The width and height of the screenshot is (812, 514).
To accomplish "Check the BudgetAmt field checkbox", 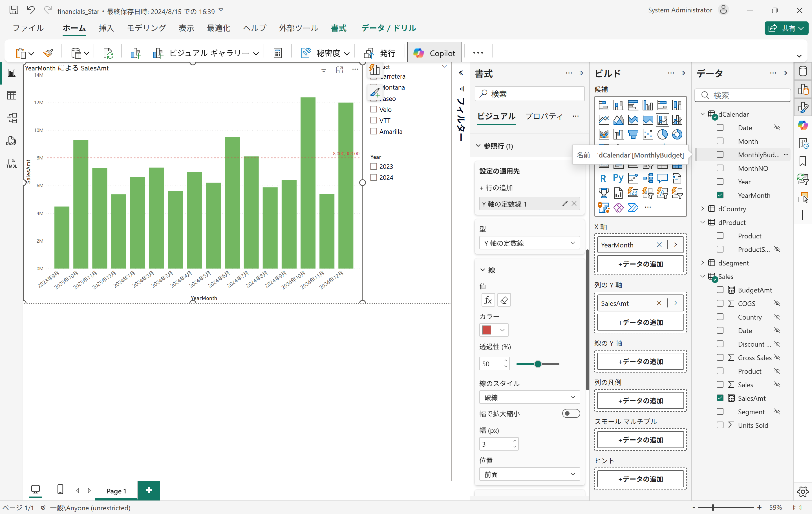I will coord(720,290).
